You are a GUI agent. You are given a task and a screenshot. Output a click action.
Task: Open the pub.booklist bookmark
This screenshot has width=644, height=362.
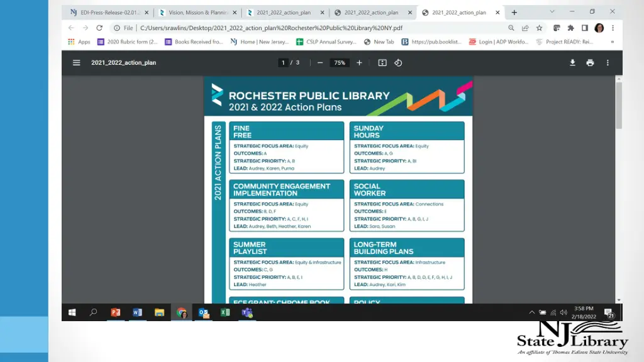(x=431, y=42)
